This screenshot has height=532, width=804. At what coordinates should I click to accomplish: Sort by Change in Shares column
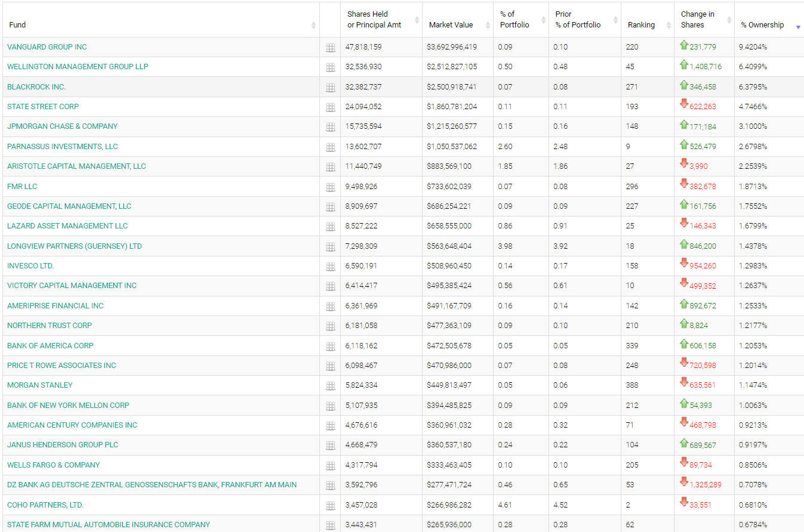point(704,20)
